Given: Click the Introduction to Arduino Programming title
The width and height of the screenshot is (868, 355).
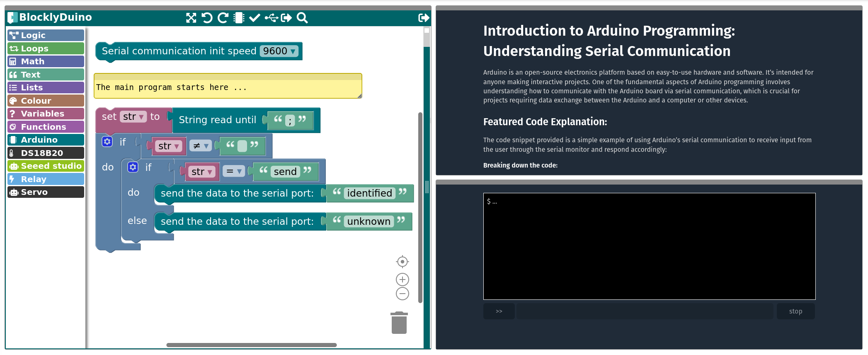Looking at the screenshot, I should [609, 41].
